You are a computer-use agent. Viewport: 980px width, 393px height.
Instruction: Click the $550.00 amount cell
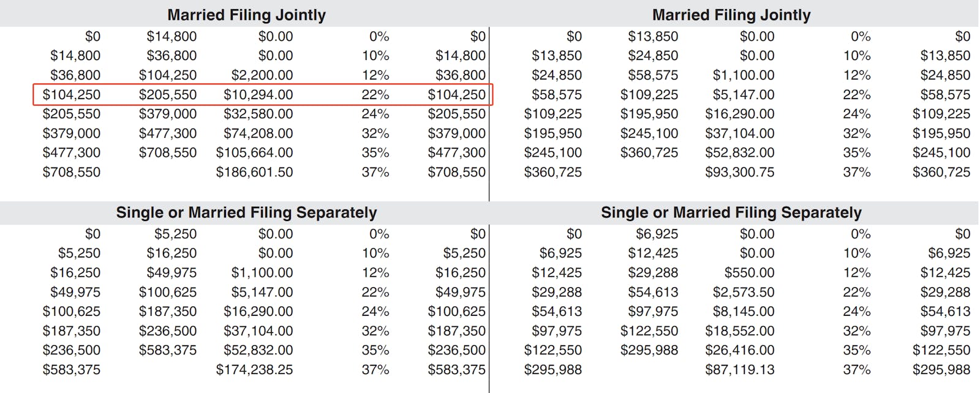click(749, 272)
